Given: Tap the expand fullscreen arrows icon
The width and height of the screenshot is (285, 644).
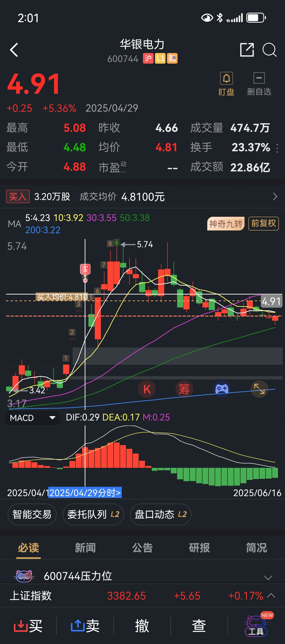Looking at the screenshot, I should [259, 389].
